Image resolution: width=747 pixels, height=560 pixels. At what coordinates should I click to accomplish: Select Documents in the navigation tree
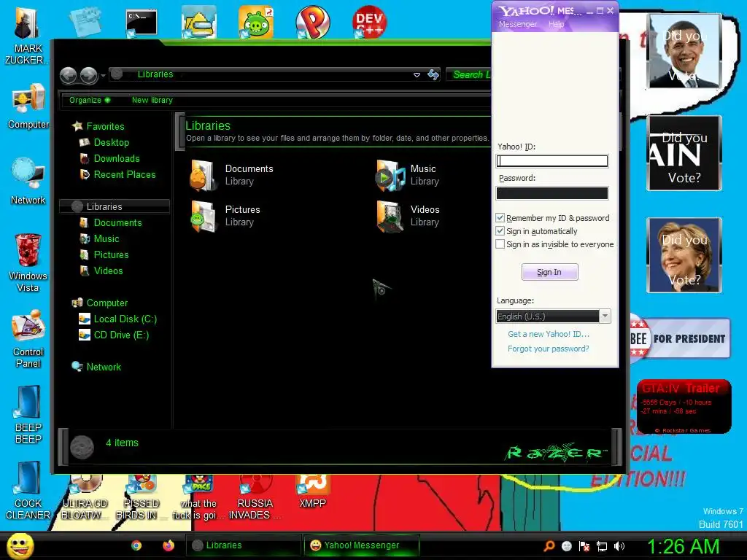click(117, 223)
